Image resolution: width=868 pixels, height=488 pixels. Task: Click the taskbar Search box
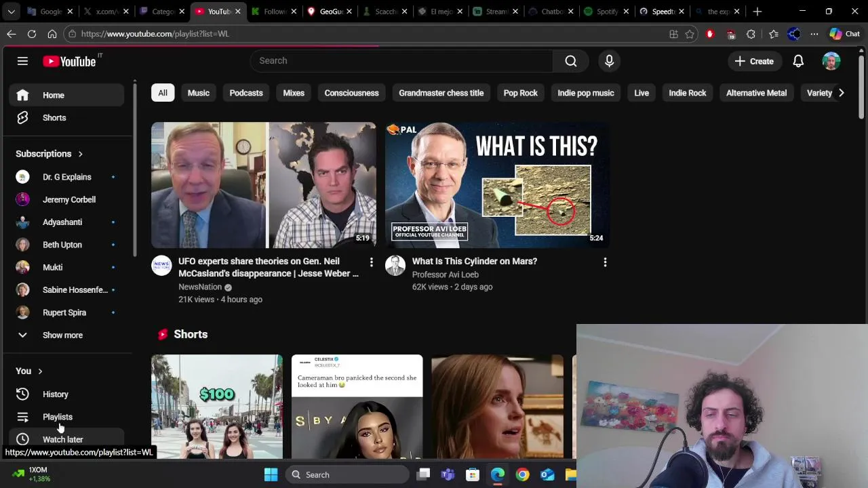point(348,474)
